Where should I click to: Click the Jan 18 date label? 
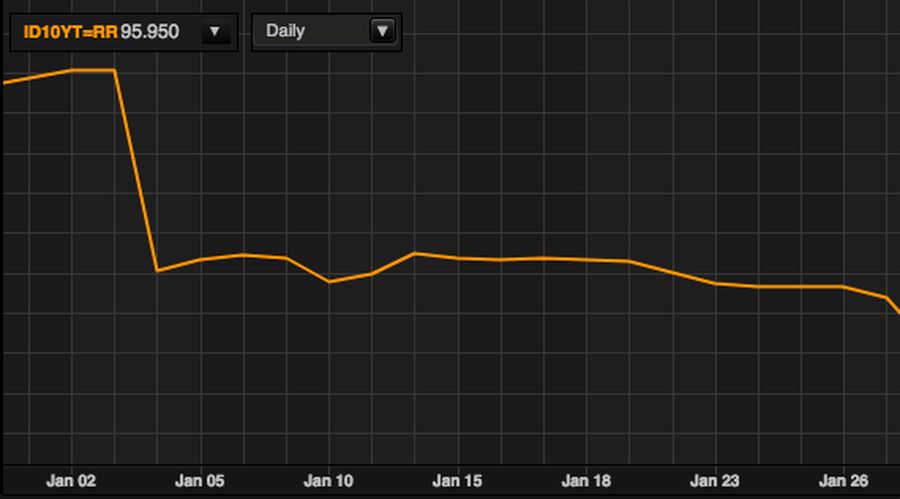[586, 481]
